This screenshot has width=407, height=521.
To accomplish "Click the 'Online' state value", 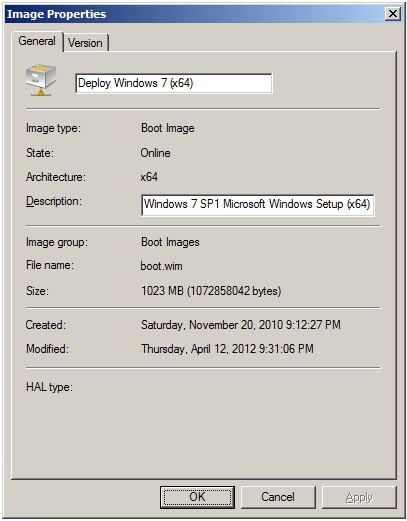I will tap(155, 153).
